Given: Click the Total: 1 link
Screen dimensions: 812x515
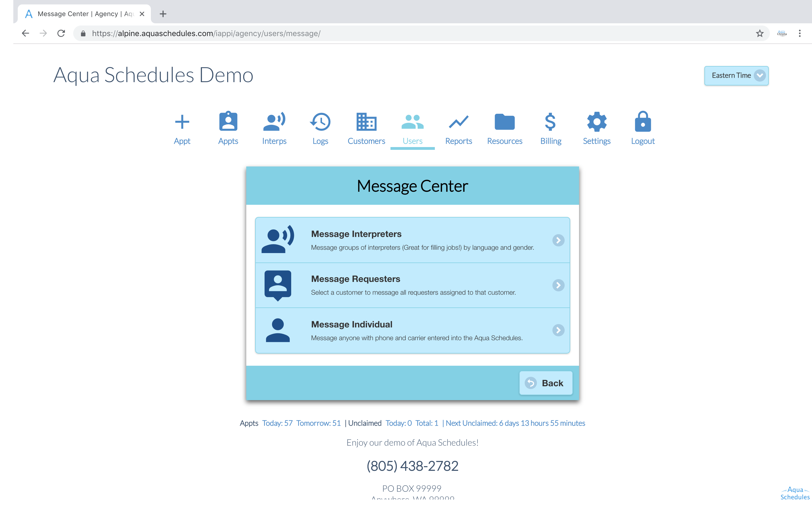Looking at the screenshot, I should (427, 423).
